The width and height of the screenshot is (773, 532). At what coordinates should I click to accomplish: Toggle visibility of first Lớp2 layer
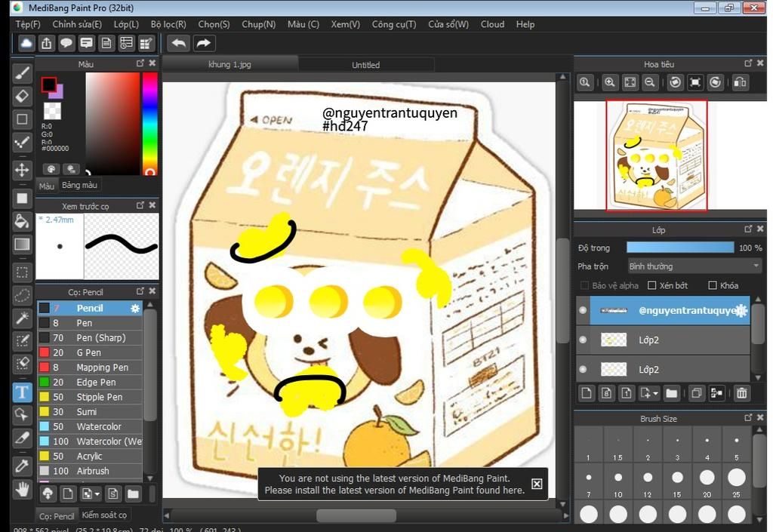pos(583,340)
